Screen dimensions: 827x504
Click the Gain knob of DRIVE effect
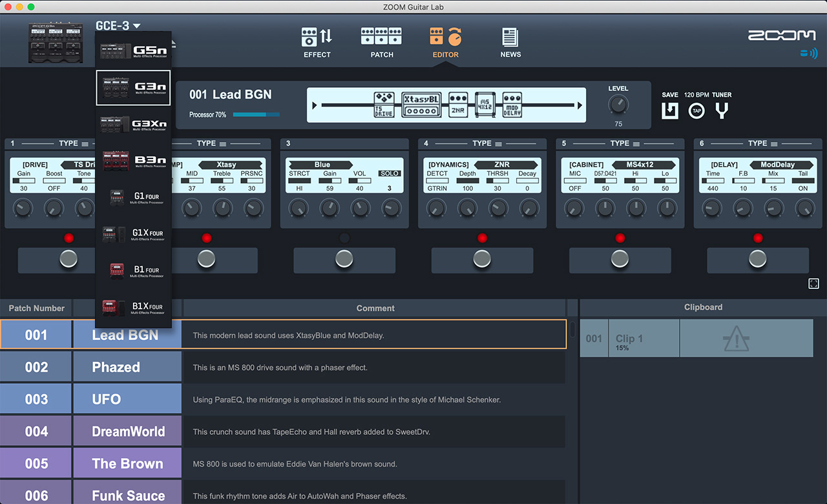pyautogui.click(x=23, y=208)
